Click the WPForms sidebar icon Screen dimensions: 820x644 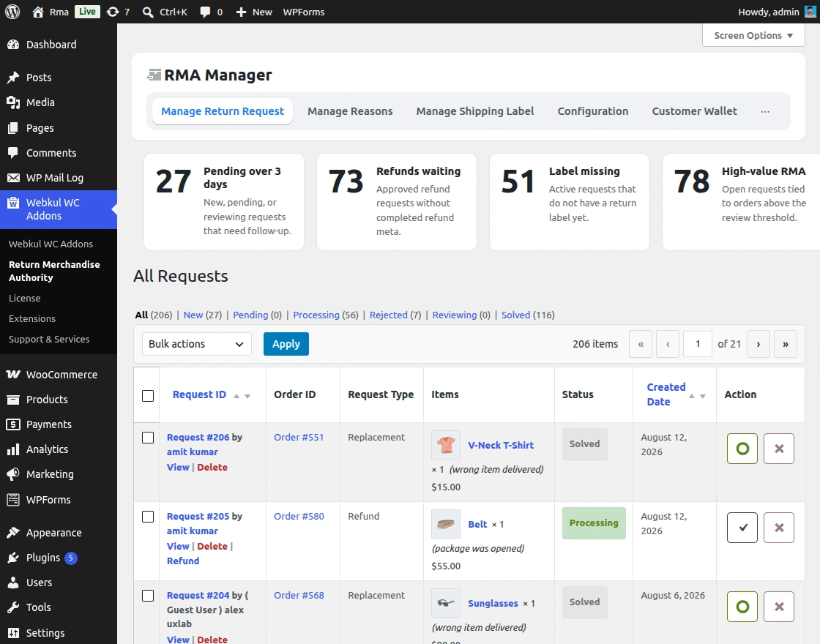pos(13,500)
